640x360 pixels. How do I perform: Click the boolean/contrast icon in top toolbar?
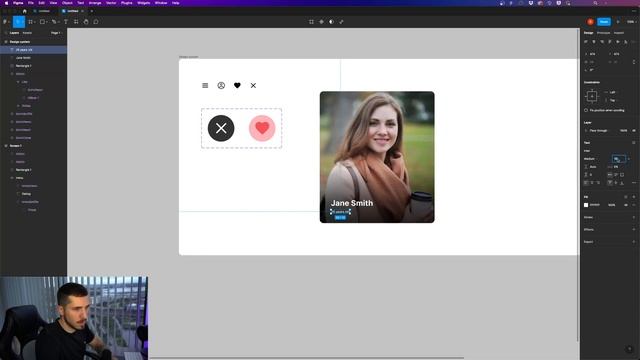coord(331,22)
